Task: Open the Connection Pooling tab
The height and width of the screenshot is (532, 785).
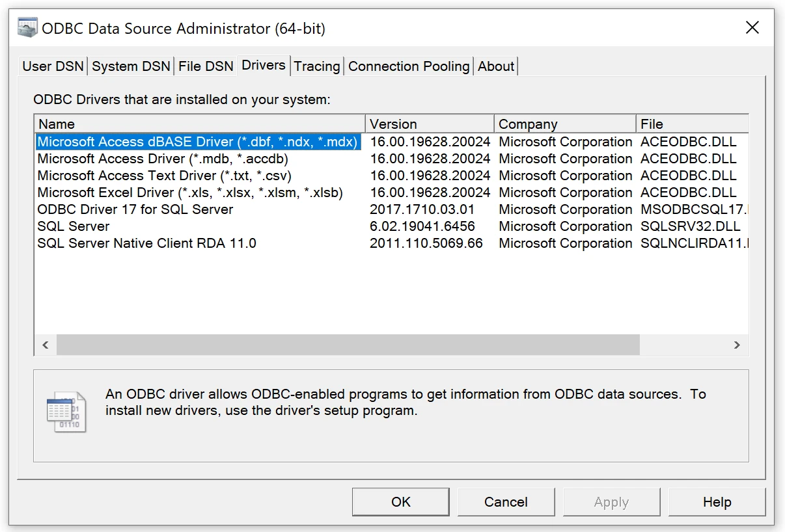Action: 409,66
